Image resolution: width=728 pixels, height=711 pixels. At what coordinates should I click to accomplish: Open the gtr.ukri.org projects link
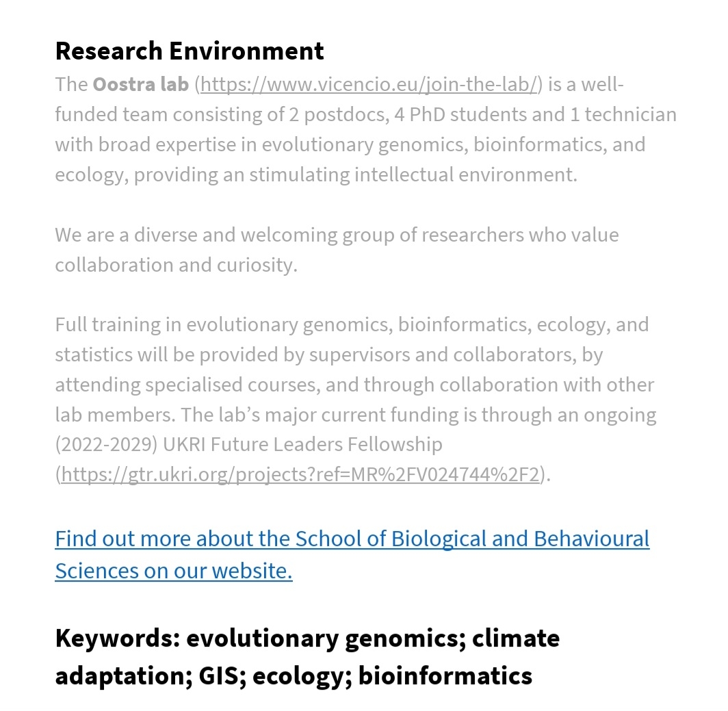pyautogui.click(x=300, y=474)
